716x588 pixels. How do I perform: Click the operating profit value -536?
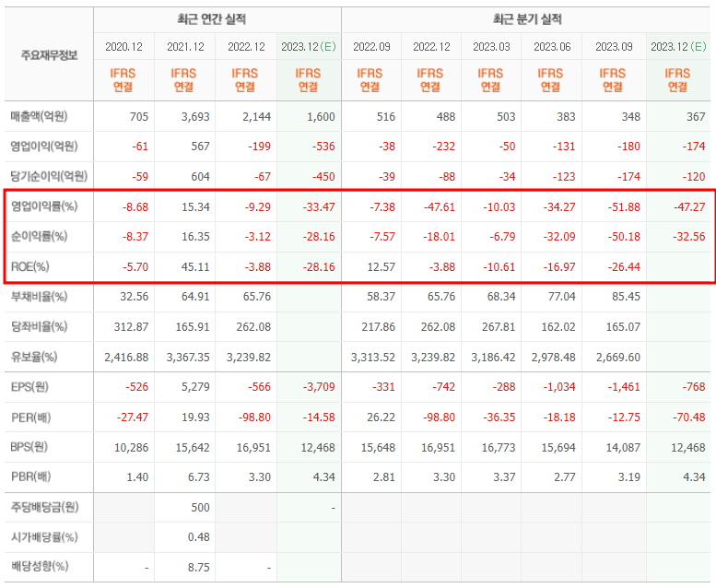pos(323,147)
